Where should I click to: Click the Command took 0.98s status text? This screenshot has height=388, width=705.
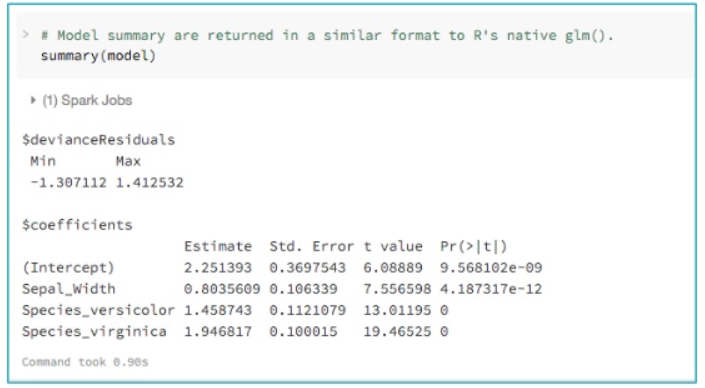85,362
